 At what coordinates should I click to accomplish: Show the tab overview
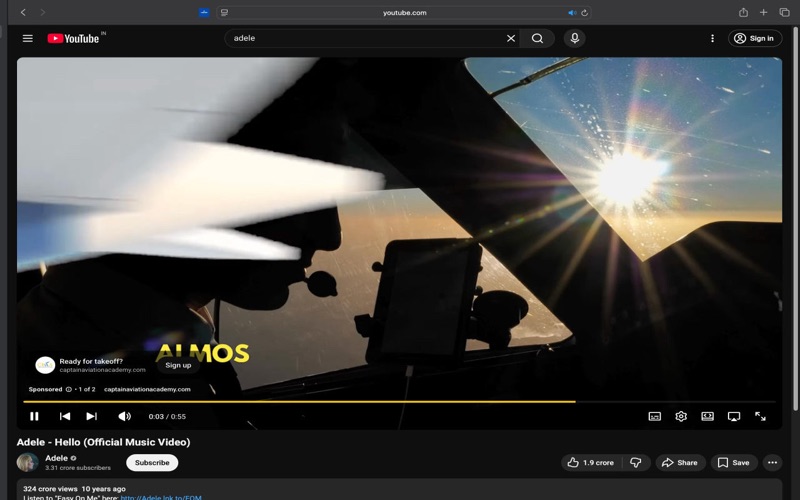[784, 12]
